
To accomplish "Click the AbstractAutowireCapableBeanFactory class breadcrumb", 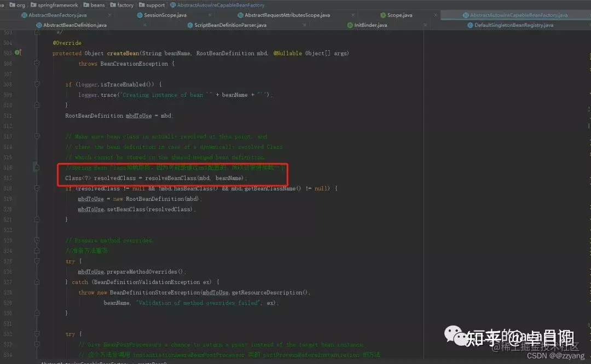I will [217, 5].
